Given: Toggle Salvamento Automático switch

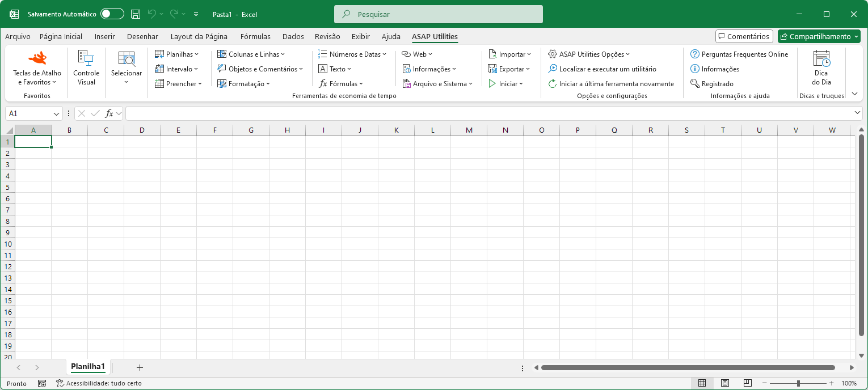Looking at the screenshot, I should [x=112, y=14].
